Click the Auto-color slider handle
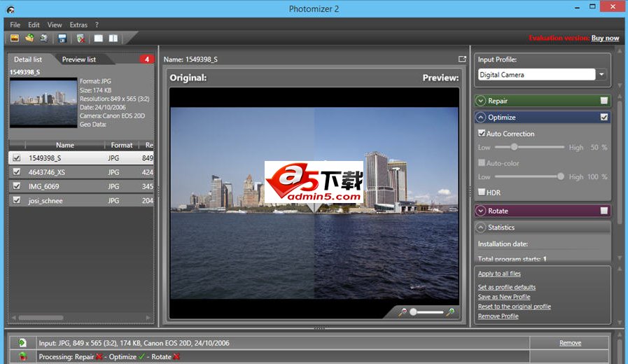 [x=561, y=176]
